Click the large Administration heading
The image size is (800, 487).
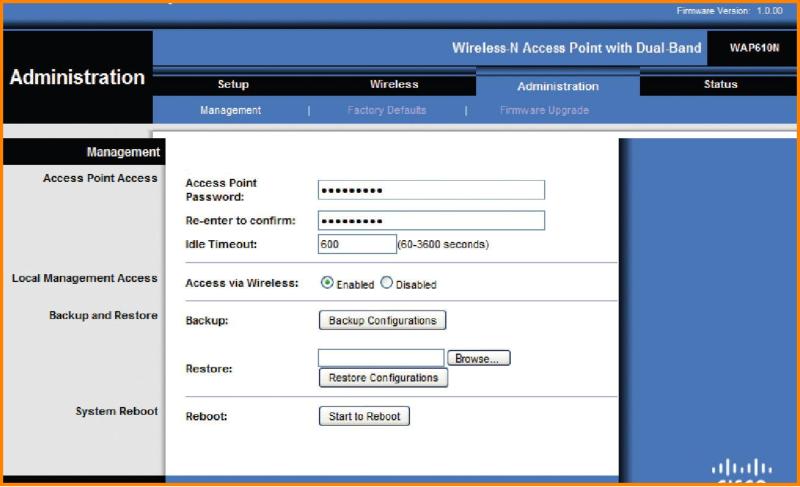point(77,77)
